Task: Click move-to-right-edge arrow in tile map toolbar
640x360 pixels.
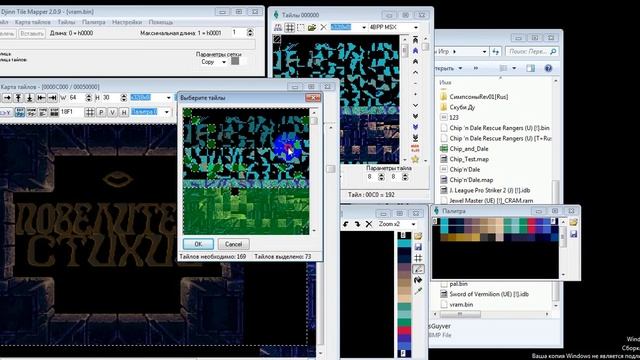Action: click(52, 98)
